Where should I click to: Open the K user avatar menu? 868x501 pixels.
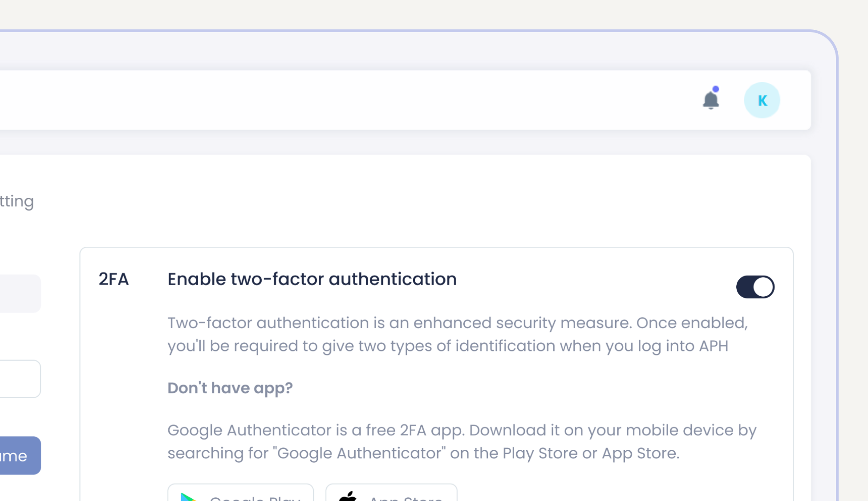[x=762, y=100]
